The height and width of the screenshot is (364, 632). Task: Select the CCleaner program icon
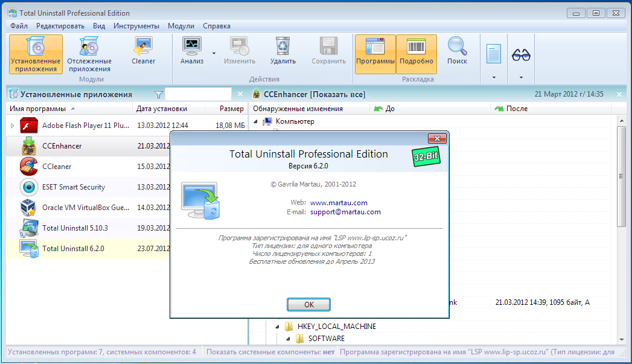(x=28, y=167)
